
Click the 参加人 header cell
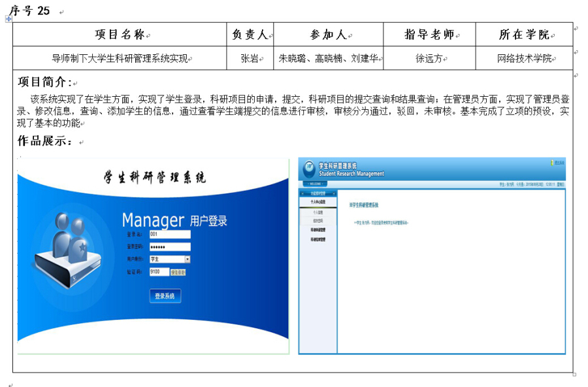click(329, 35)
